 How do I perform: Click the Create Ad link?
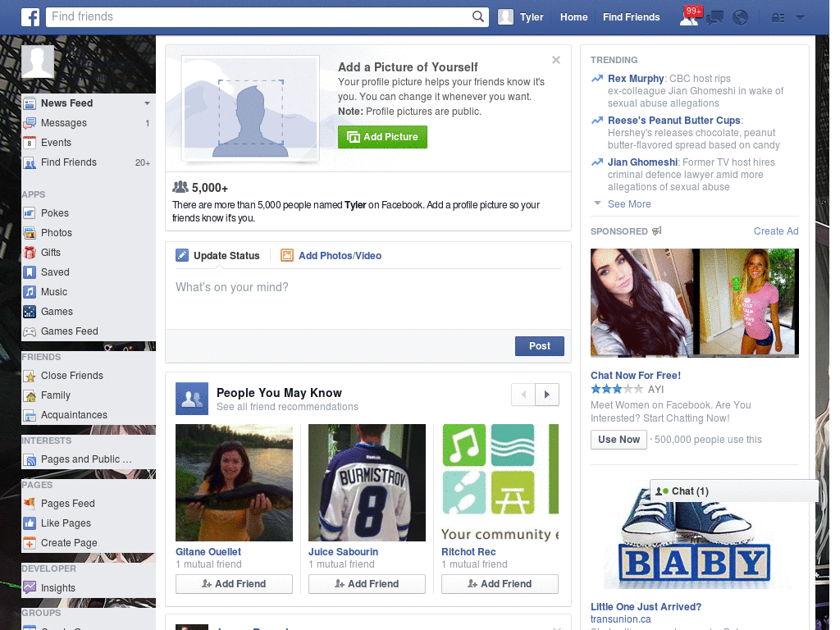click(x=776, y=231)
